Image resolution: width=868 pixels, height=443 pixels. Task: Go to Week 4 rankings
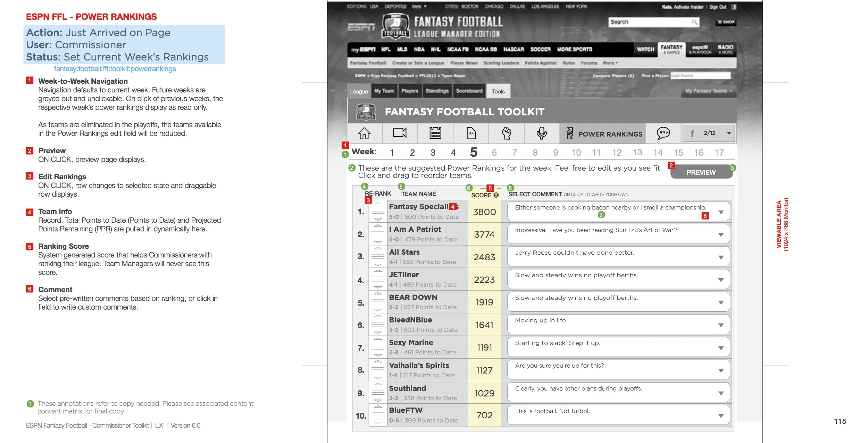point(453,153)
